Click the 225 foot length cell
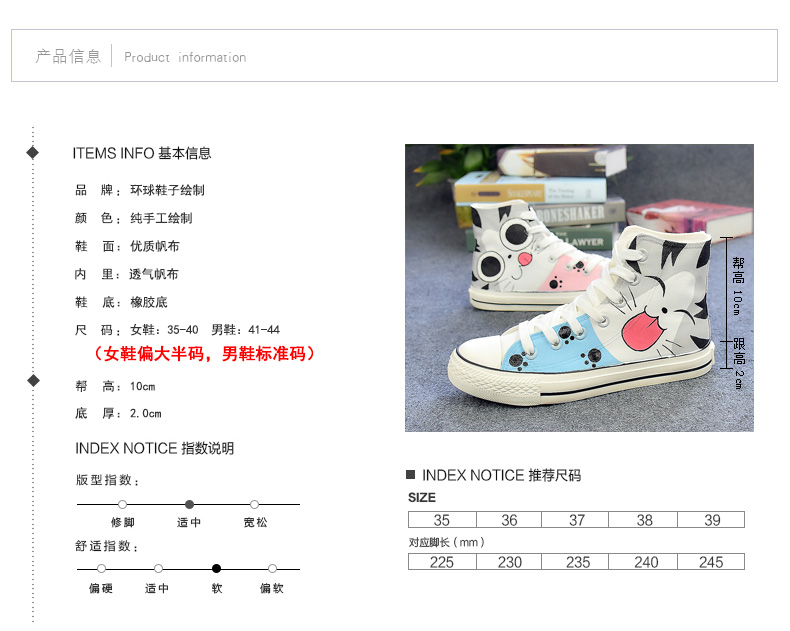Viewport: 790px width, 631px height. tap(442, 561)
